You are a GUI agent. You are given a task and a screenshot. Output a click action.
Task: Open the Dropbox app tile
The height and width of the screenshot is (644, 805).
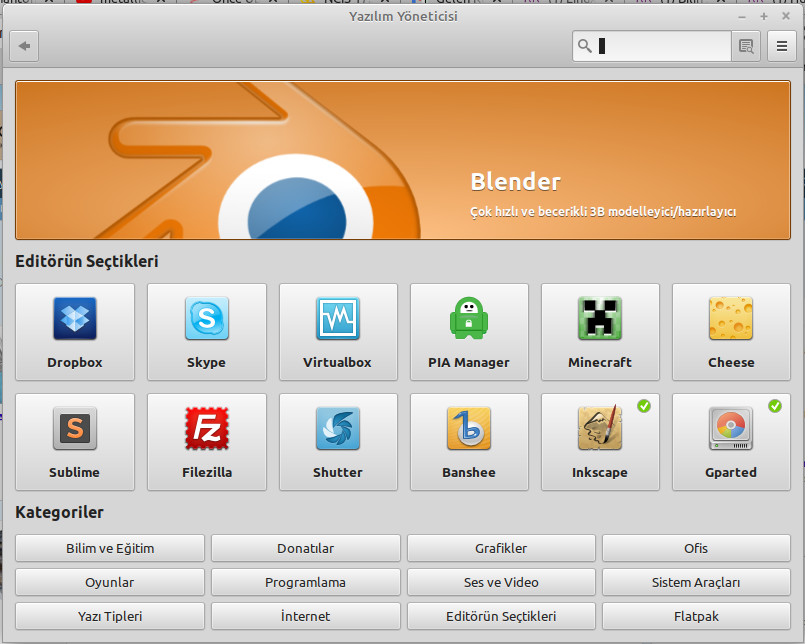pos(75,332)
